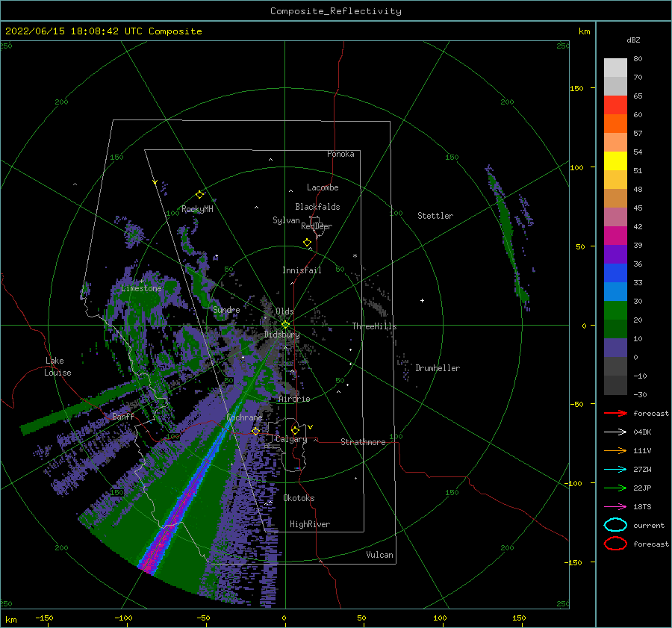Select the orange 111V arrow icon
Image resolution: width=672 pixels, height=628 pixels.
pos(615,450)
